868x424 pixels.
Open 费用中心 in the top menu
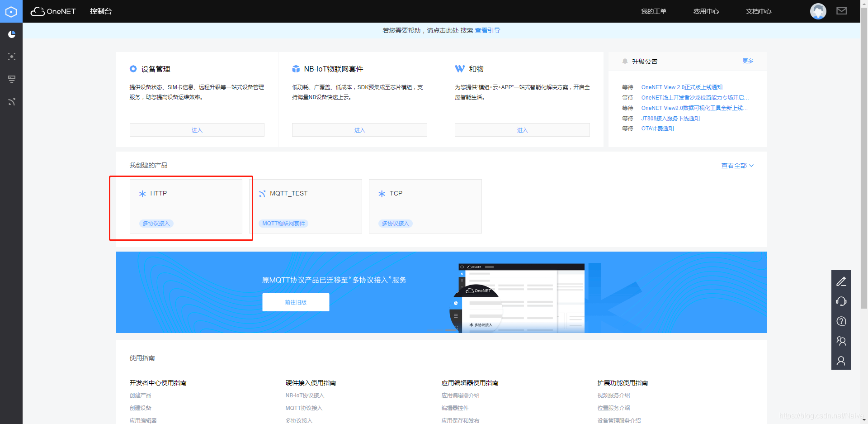(x=705, y=11)
